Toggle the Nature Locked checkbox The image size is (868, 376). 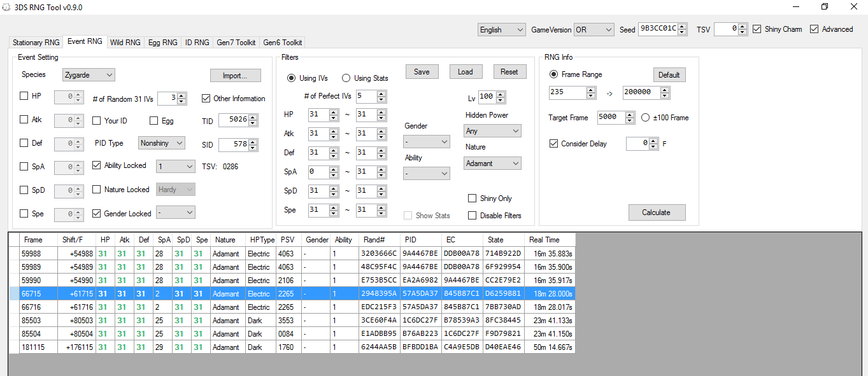click(97, 190)
